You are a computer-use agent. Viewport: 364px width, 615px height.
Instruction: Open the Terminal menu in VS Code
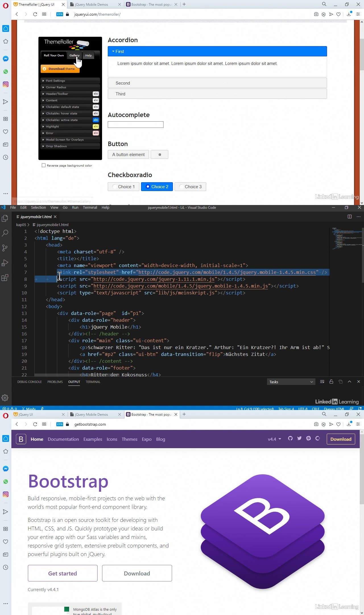click(x=90, y=208)
